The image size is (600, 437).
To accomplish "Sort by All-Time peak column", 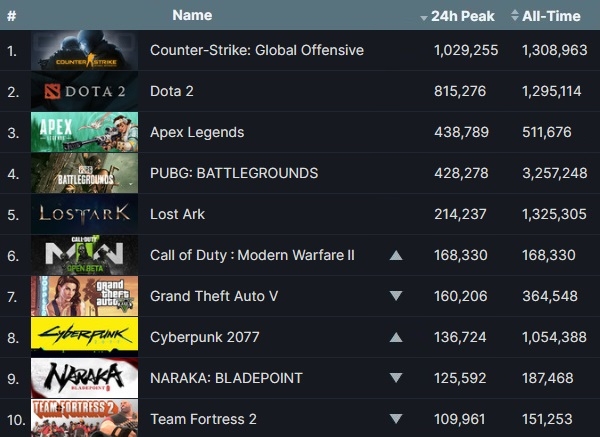I will [547, 15].
